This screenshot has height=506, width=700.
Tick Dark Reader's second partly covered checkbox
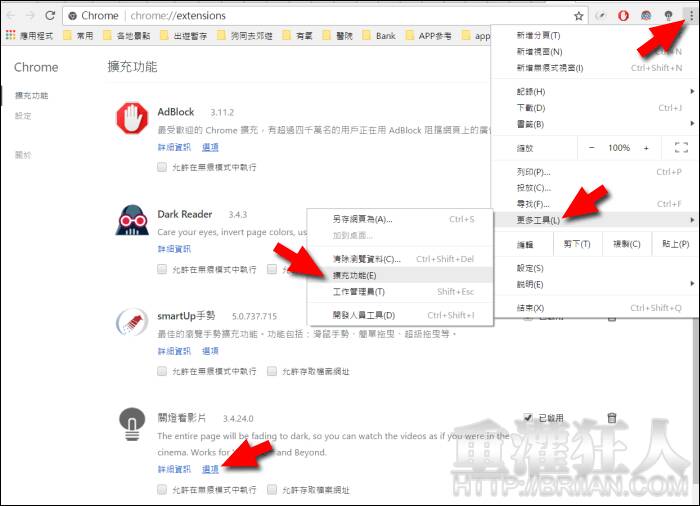tap(272, 269)
